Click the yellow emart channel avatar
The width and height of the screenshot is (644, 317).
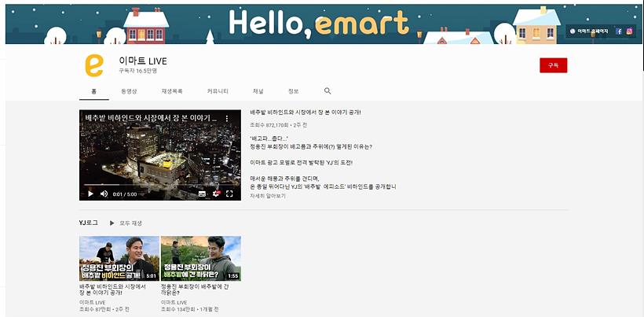tap(94, 65)
